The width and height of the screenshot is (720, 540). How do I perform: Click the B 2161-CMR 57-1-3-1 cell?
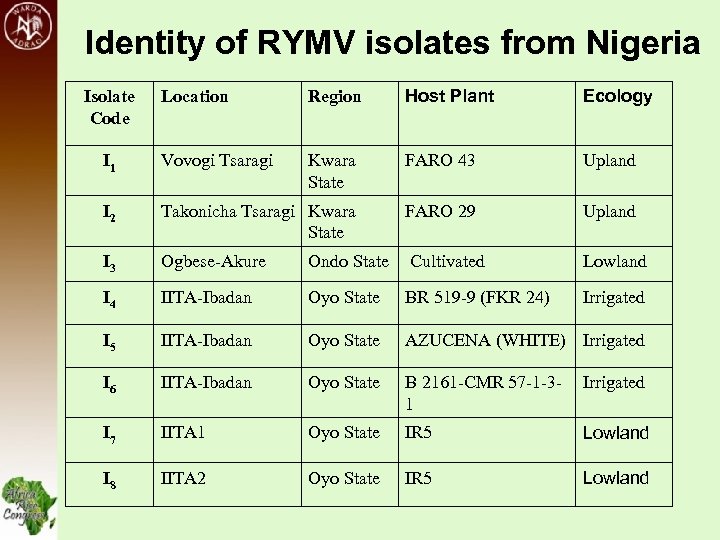click(x=481, y=393)
